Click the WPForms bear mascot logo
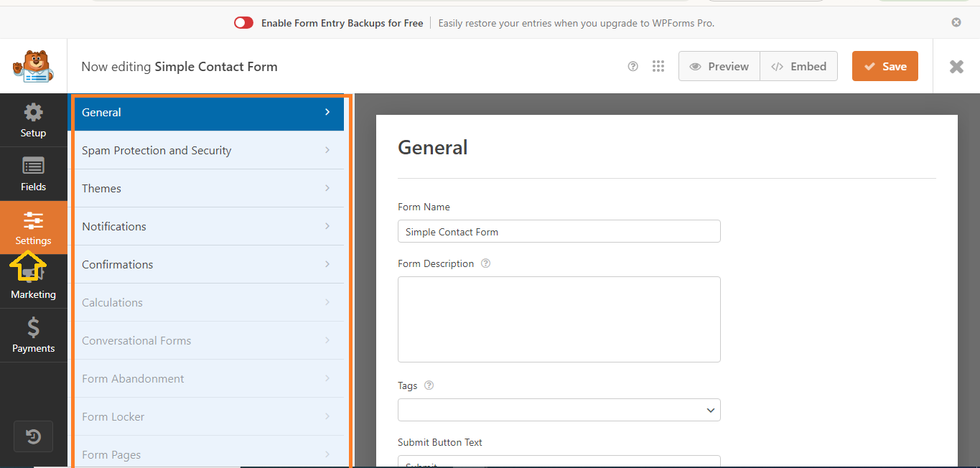The height and width of the screenshot is (468, 980). coord(33,67)
